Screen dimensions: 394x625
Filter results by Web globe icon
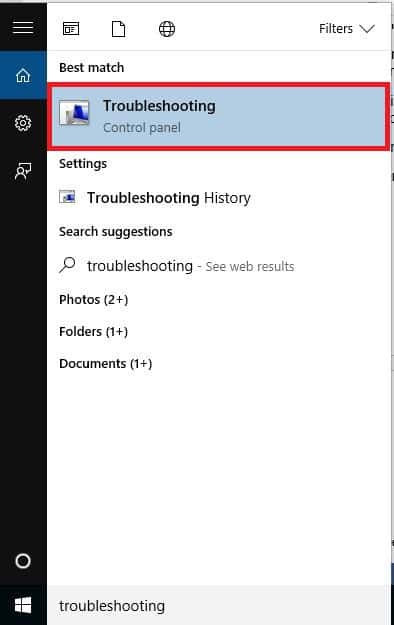click(x=167, y=29)
